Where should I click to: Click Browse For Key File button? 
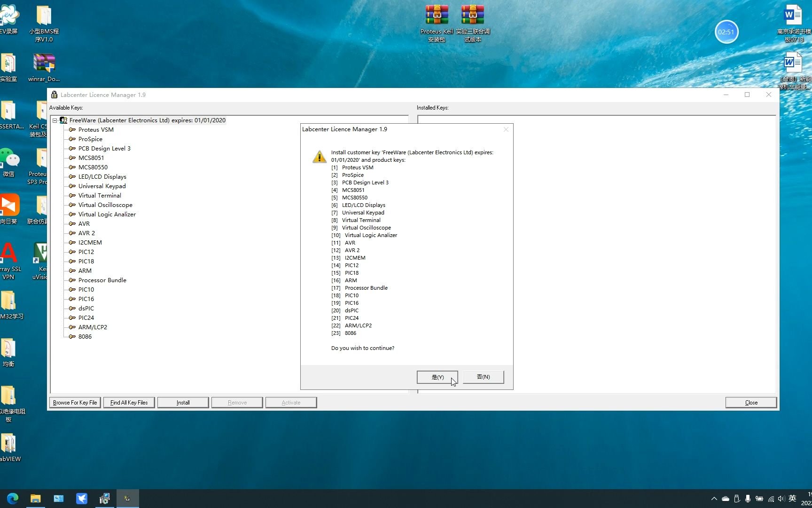coord(75,403)
